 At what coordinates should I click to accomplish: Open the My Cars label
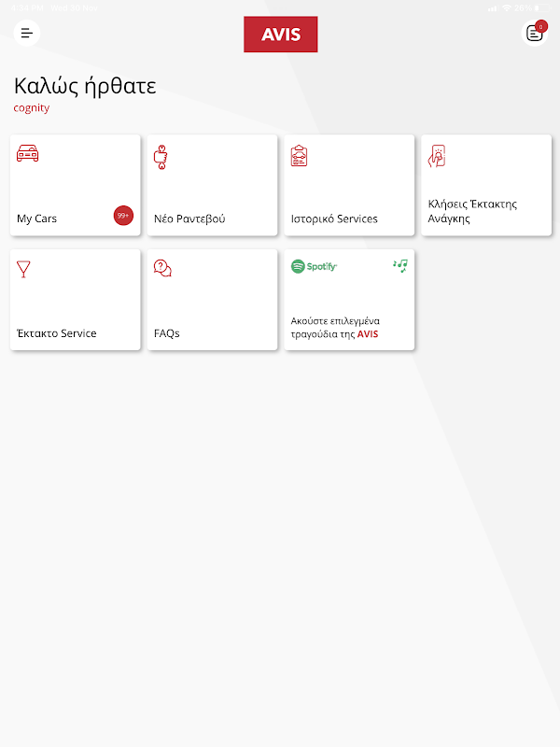pos(36,218)
